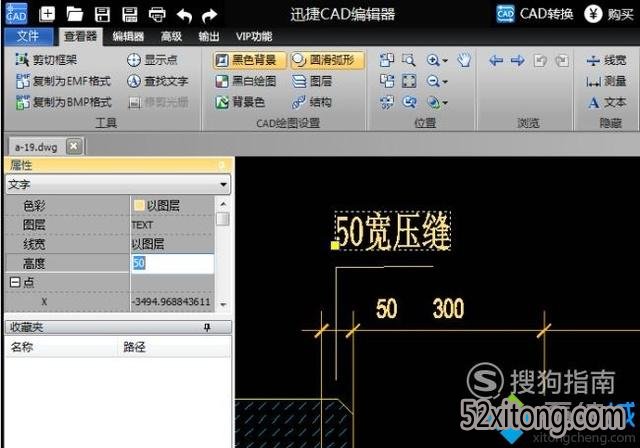Select the 50宽压缝 text in drawing
This screenshot has width=640, height=448.
tap(393, 231)
